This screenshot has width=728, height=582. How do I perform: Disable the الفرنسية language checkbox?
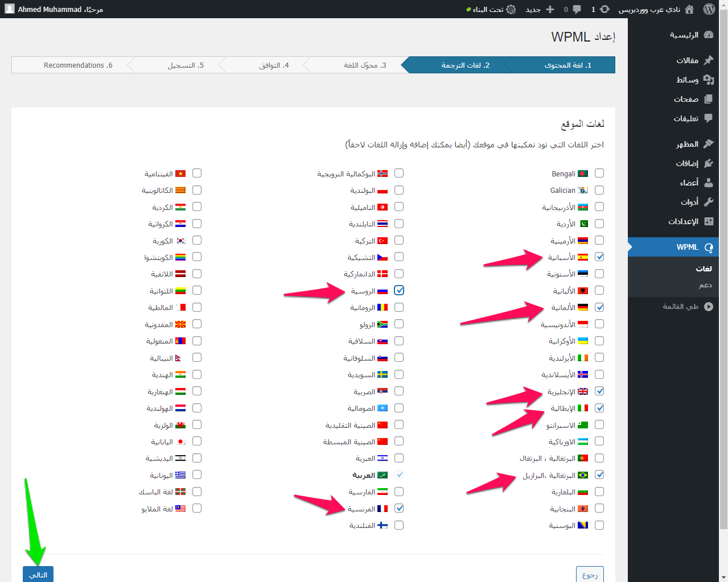point(399,509)
